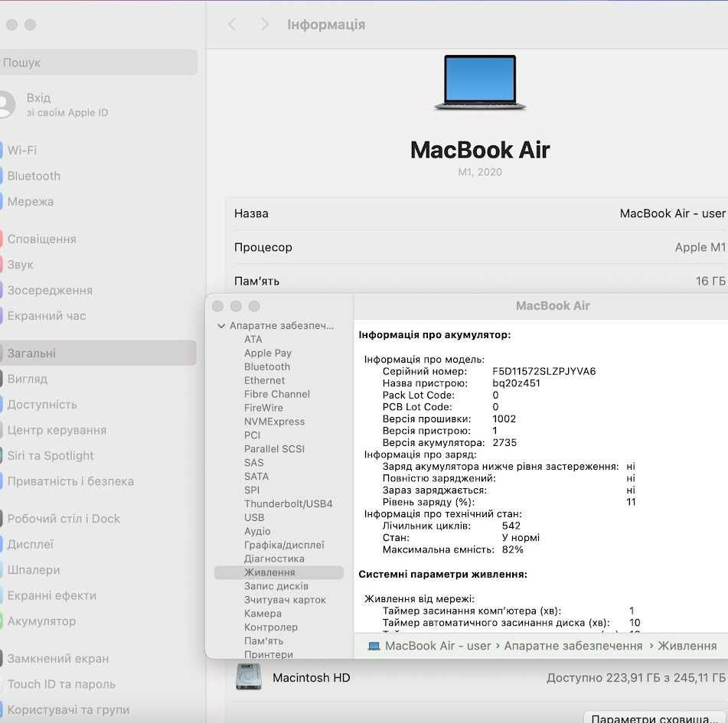Screen dimensions: 728x723
Task: Open Зосередження settings
Action: pyautogui.click(x=50, y=290)
